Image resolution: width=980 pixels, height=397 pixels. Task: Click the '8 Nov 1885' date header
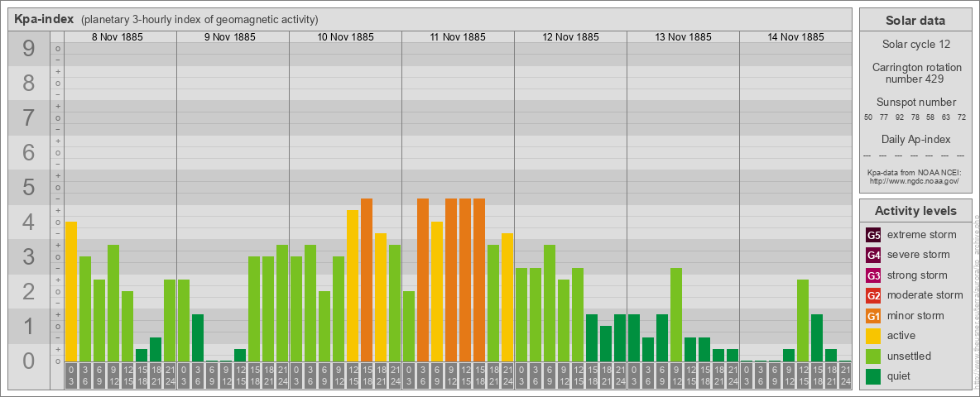(118, 37)
